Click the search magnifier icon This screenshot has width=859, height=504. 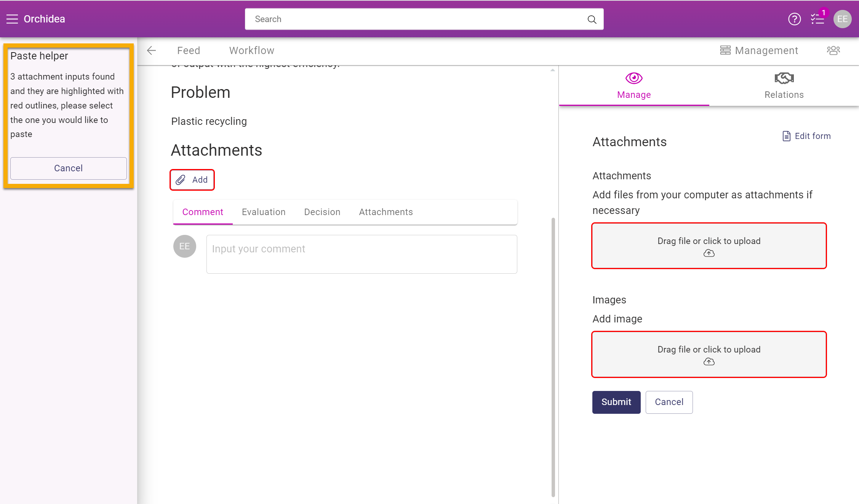point(592,19)
